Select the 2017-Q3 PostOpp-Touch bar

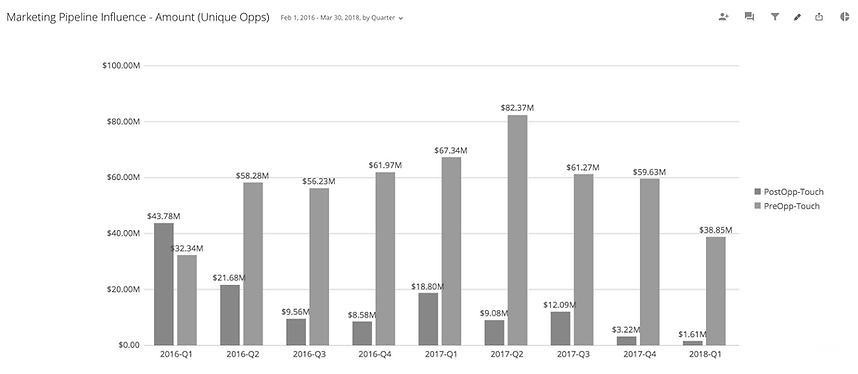pos(561,329)
